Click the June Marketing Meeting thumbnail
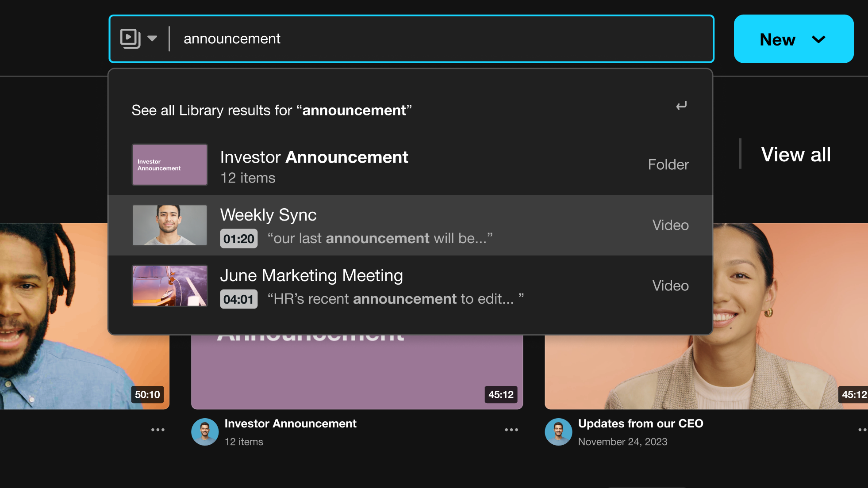868x488 pixels. pyautogui.click(x=170, y=286)
